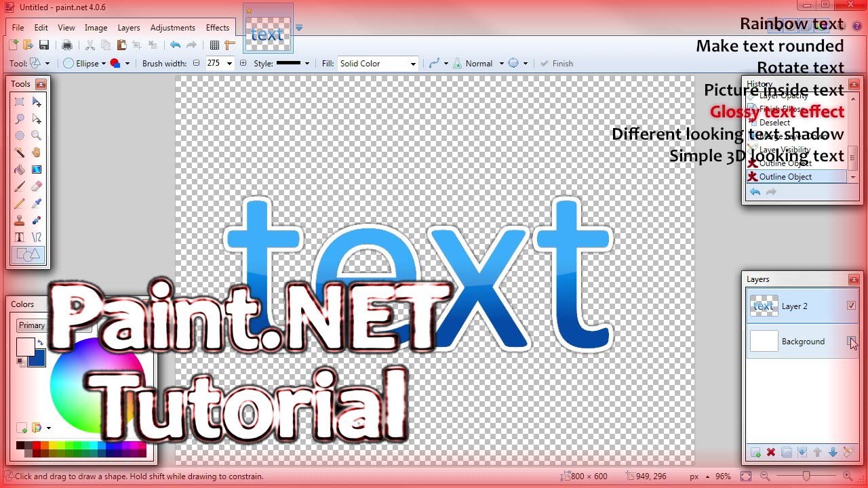Decrease brush width with minus button

point(197,64)
